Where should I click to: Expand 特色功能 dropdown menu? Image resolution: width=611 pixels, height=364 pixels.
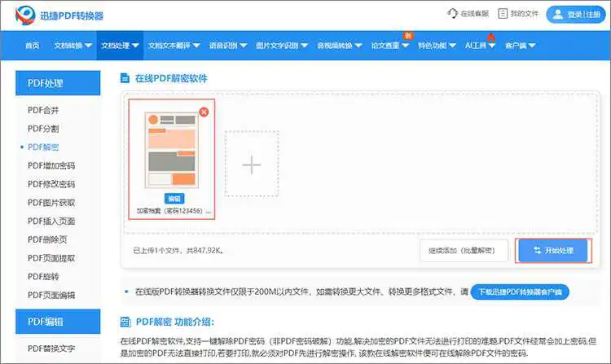click(437, 46)
